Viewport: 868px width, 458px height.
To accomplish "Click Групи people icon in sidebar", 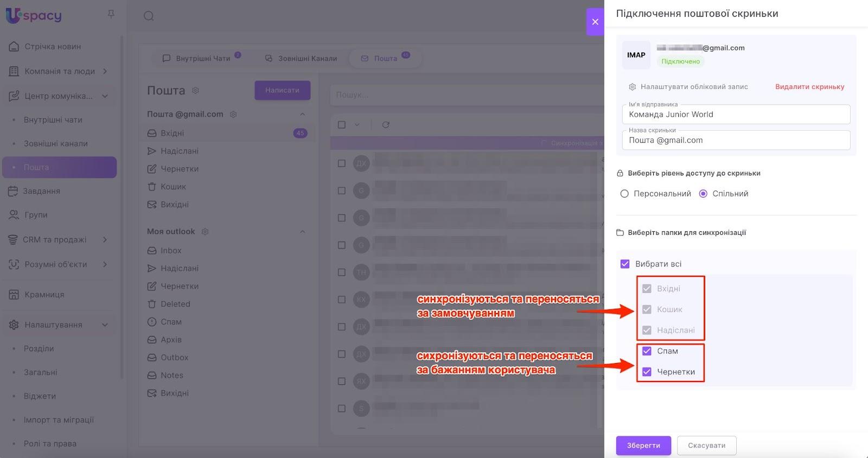I will point(14,215).
